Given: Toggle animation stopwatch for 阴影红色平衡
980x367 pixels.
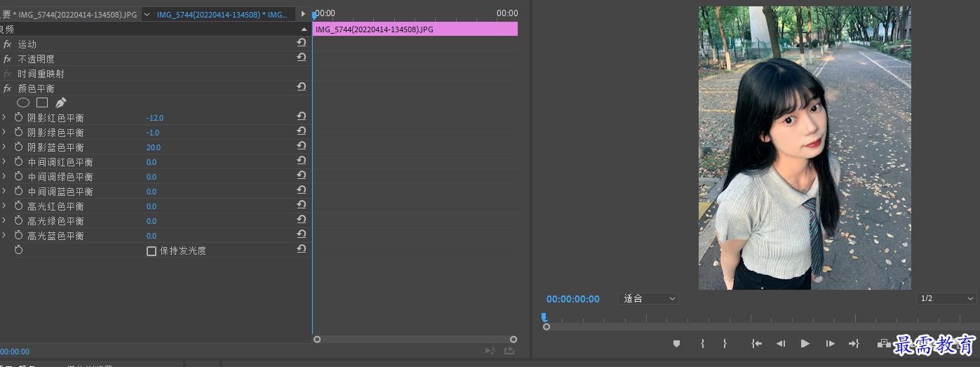Looking at the screenshot, I should (19, 118).
